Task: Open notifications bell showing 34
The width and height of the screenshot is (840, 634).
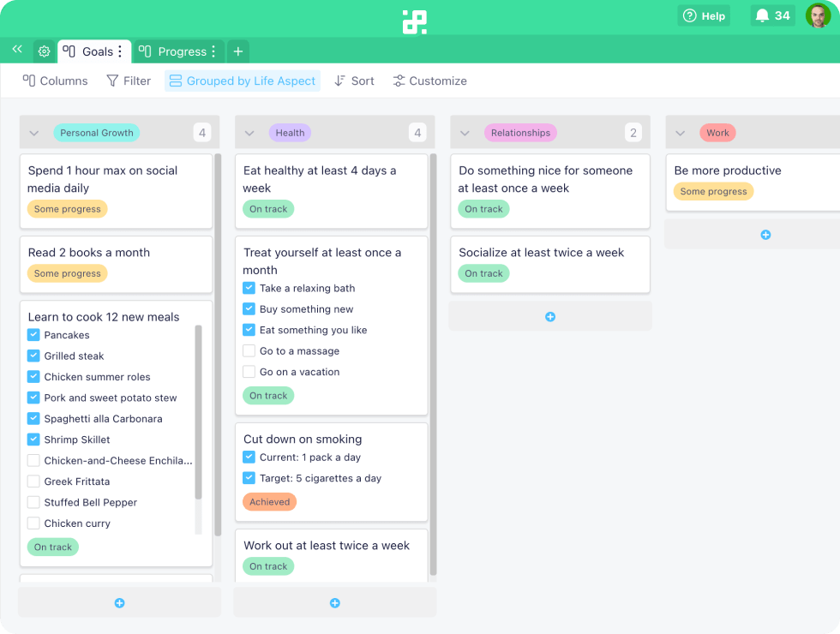Action: click(x=772, y=16)
